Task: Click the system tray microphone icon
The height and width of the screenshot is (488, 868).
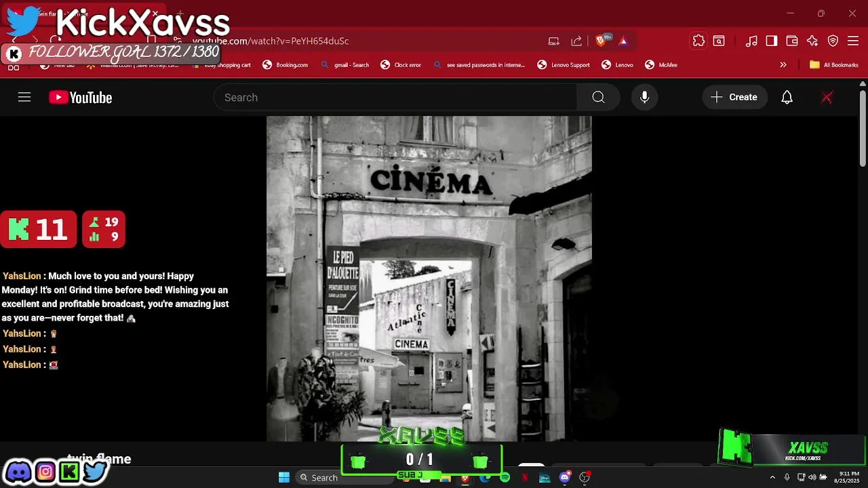Action: pos(787,478)
